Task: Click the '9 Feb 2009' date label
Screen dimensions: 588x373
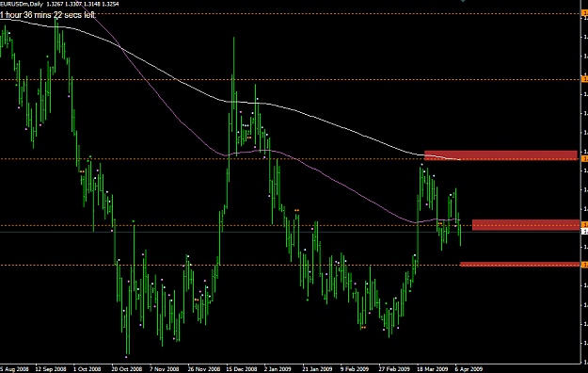Action: click(355, 369)
